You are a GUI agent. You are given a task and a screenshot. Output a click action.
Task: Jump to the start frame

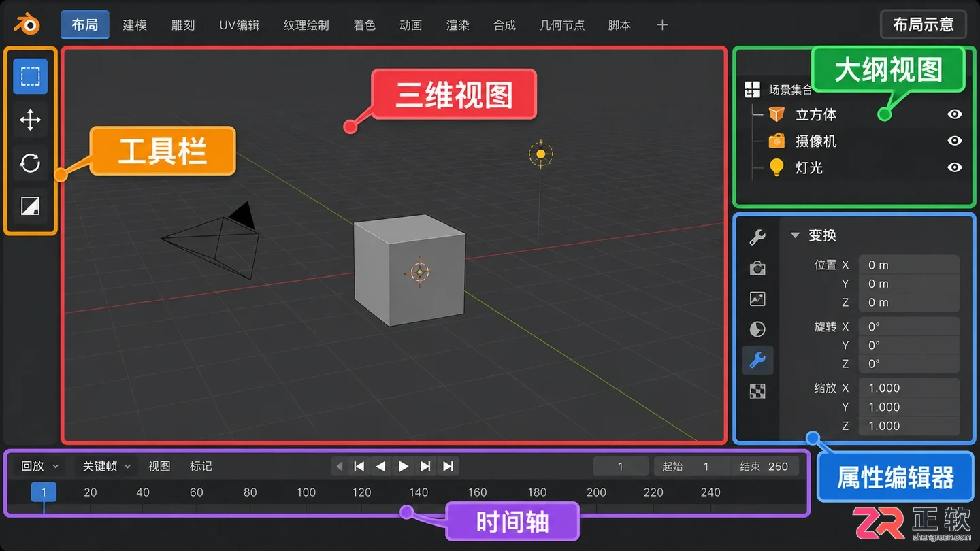pyautogui.click(x=359, y=466)
